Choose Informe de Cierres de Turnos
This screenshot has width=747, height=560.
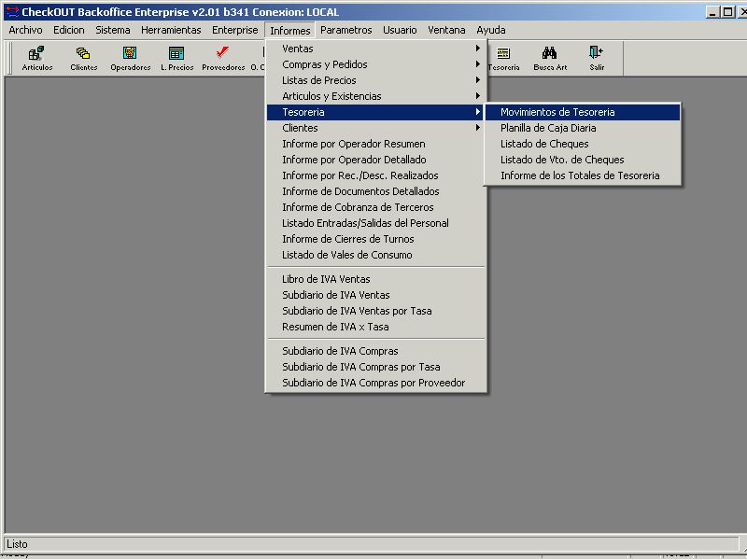376,239
